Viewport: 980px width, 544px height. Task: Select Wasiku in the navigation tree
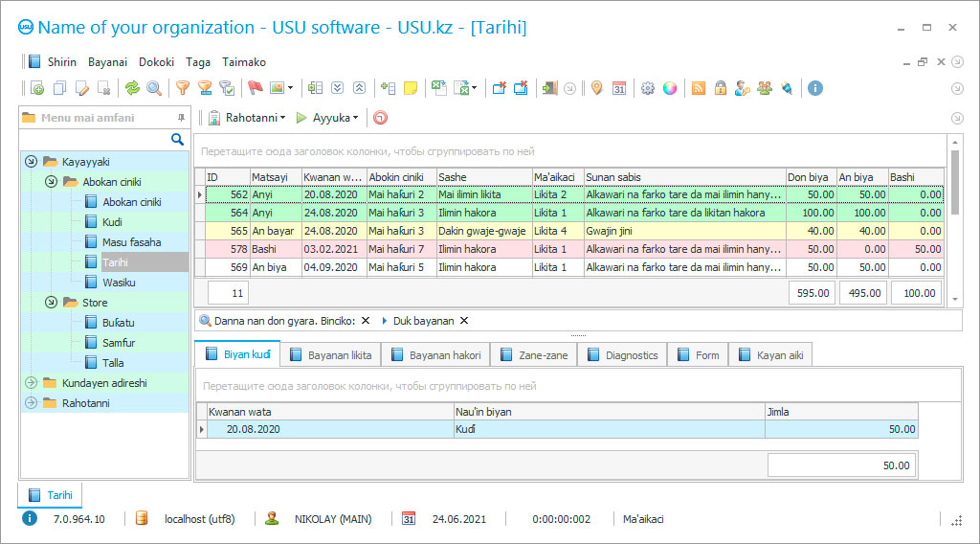click(x=119, y=283)
